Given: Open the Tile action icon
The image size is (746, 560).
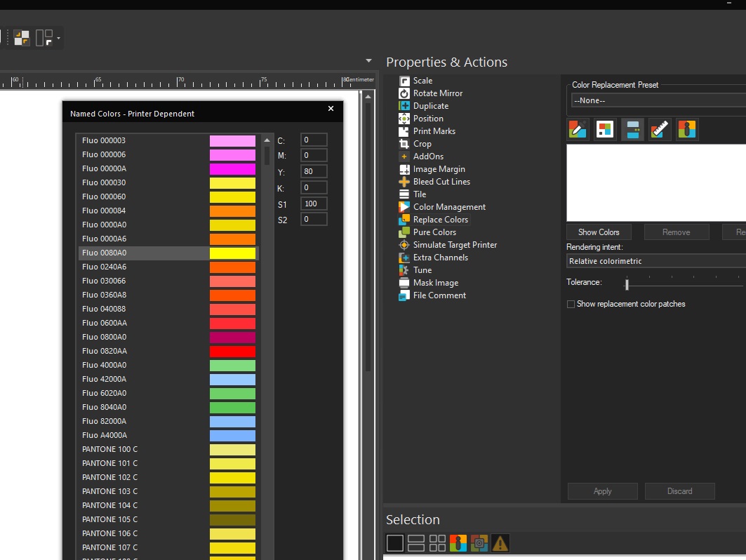Looking at the screenshot, I should [x=404, y=194].
